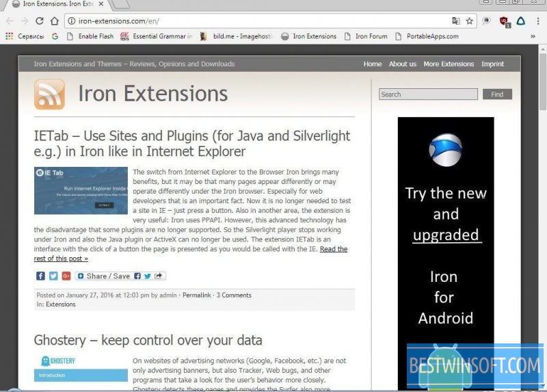Open Essential Grammar bookmark
The width and height of the screenshot is (547, 392).
pos(157,36)
